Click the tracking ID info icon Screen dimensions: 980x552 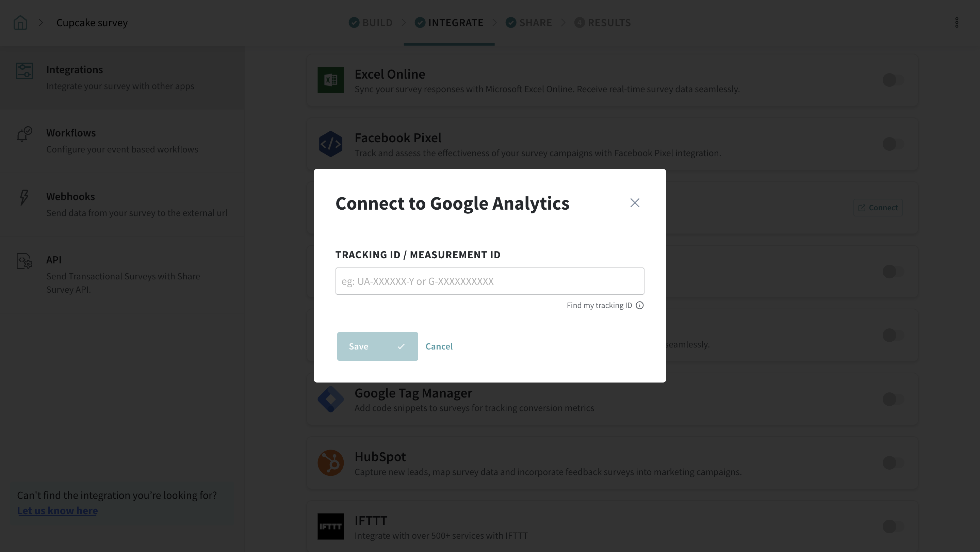(x=640, y=306)
